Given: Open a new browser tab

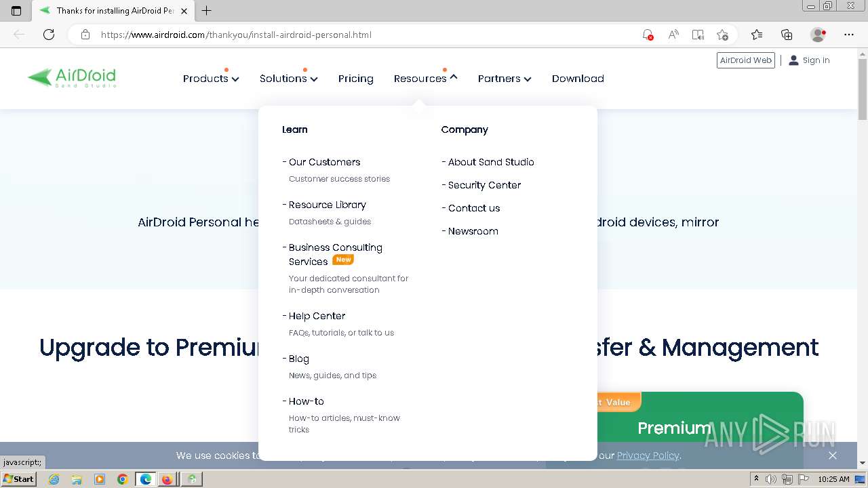Looking at the screenshot, I should [207, 11].
